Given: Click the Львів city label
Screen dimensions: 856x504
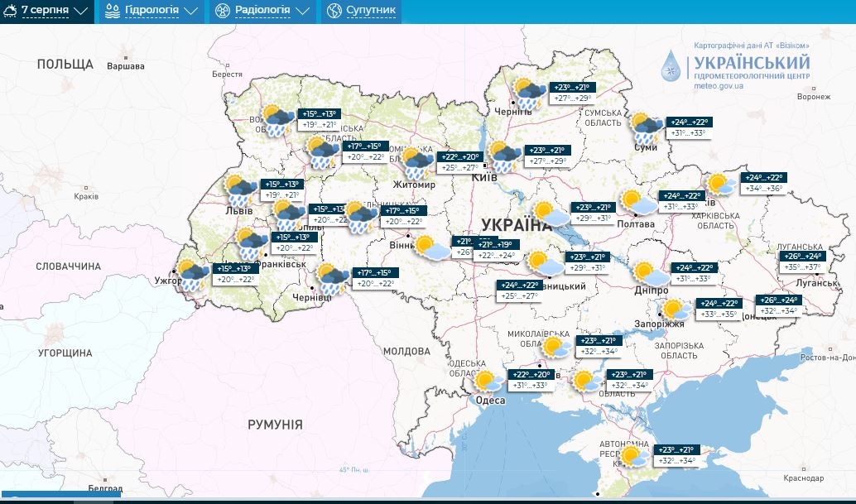Looking at the screenshot, I should [x=239, y=210].
